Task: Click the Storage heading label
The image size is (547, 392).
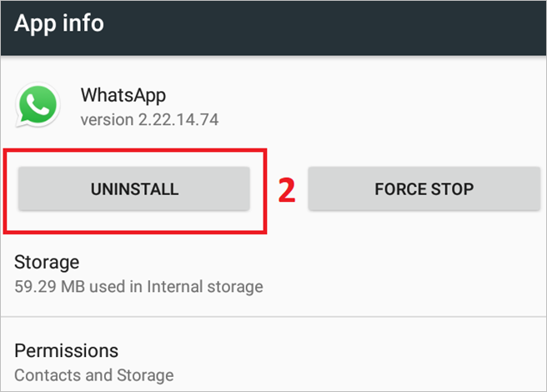Action: click(47, 262)
